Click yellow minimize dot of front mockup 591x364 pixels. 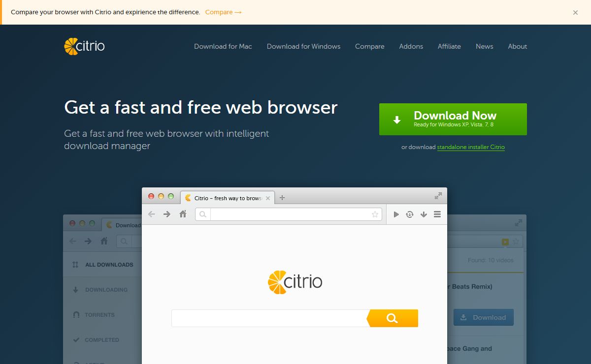click(x=161, y=196)
